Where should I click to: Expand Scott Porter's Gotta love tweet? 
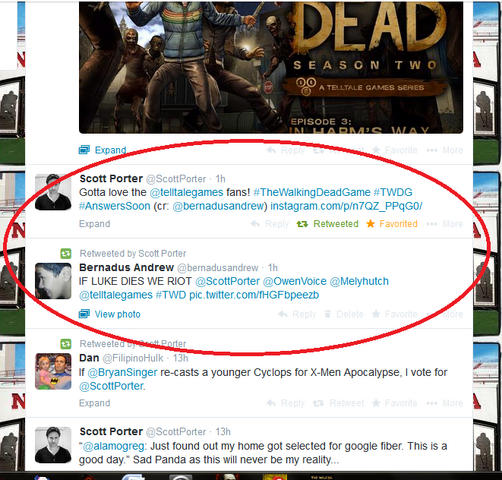click(94, 224)
